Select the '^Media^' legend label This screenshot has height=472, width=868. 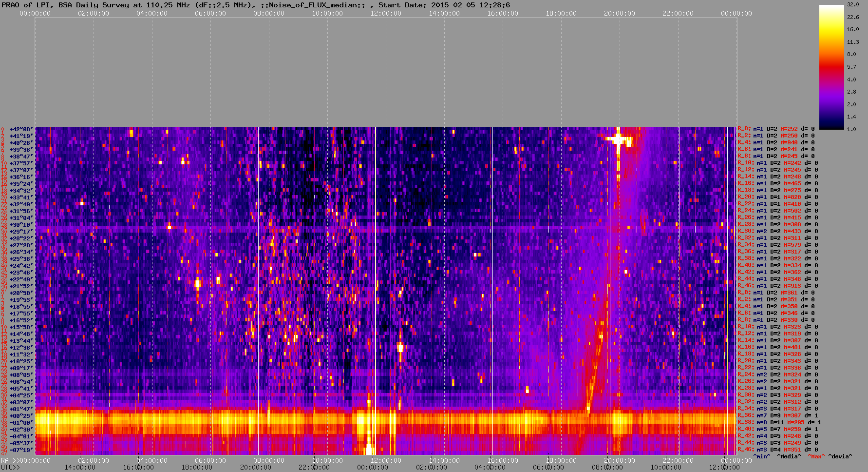click(x=789, y=456)
